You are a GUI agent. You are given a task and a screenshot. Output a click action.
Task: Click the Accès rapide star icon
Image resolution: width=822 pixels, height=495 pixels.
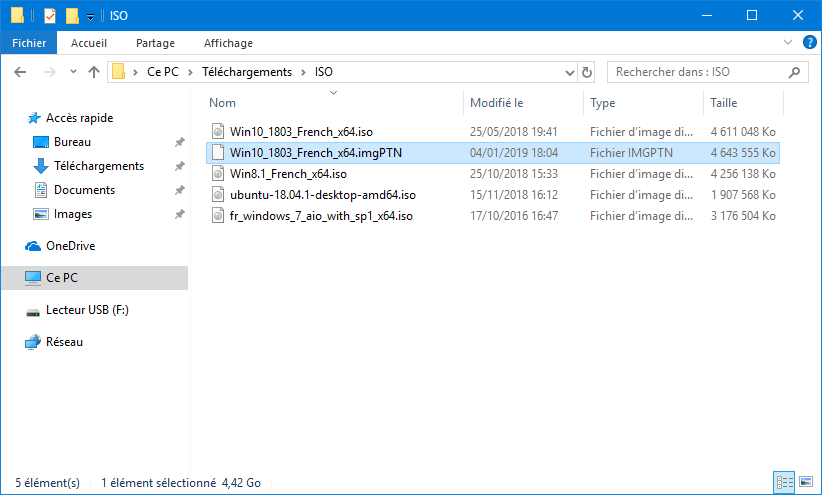click(x=34, y=118)
